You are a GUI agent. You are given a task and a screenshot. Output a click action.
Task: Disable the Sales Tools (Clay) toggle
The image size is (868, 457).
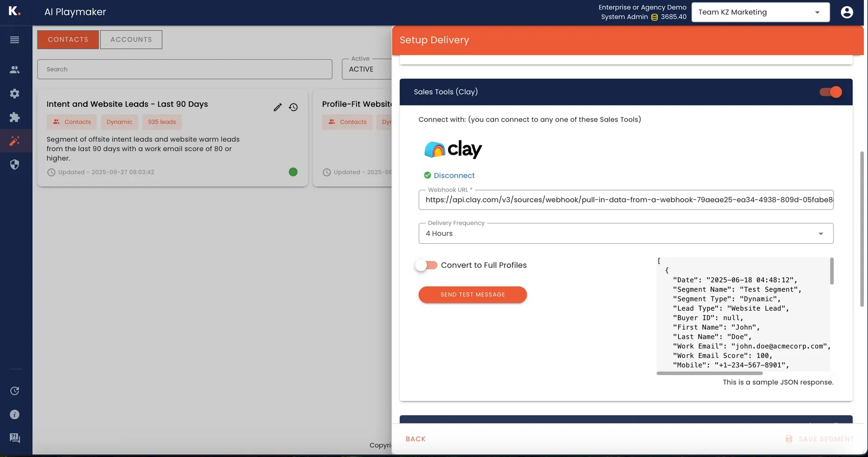[830, 92]
